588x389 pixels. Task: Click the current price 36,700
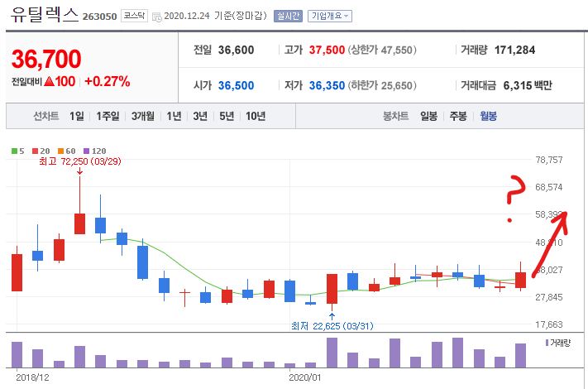coord(46,59)
